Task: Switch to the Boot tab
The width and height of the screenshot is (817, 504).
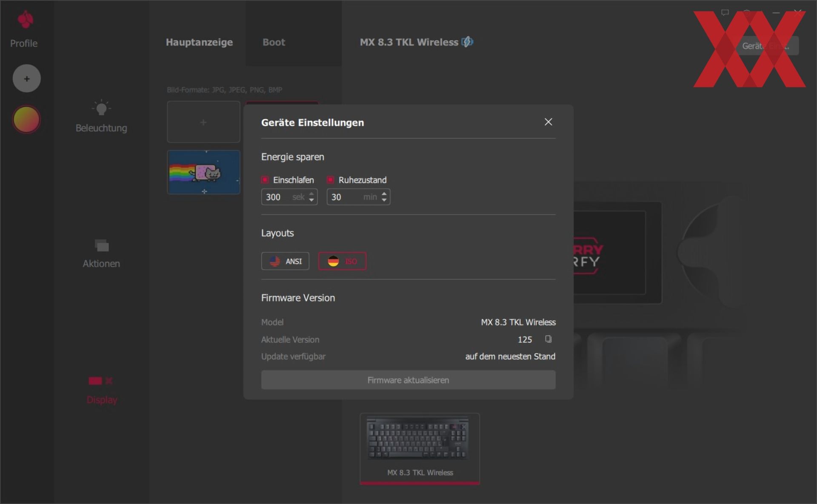Action: point(274,42)
